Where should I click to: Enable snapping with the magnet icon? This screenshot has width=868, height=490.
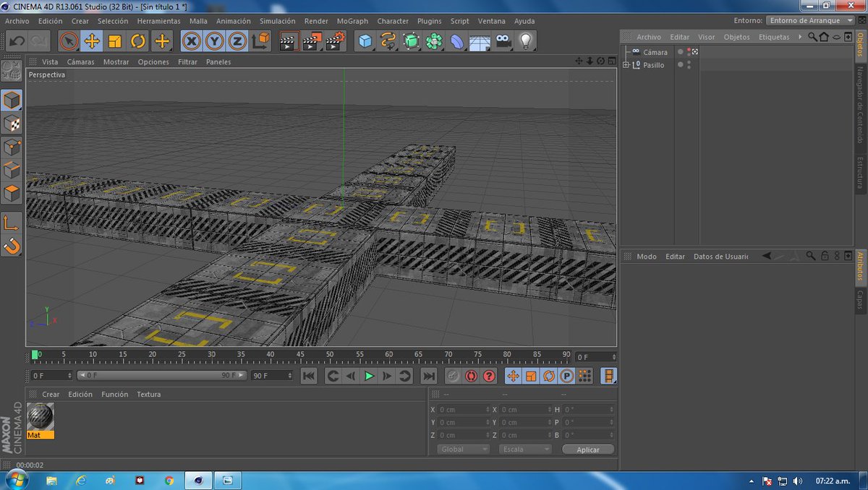tap(12, 246)
